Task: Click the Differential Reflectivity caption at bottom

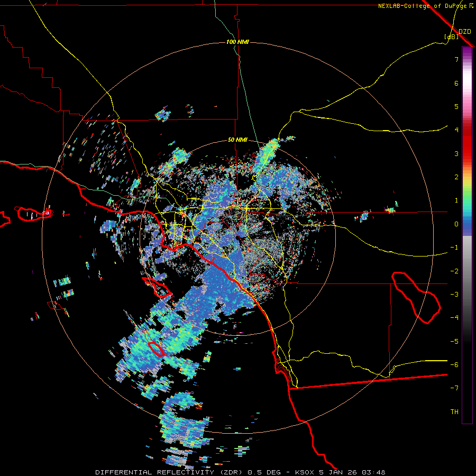Action: tap(241, 472)
